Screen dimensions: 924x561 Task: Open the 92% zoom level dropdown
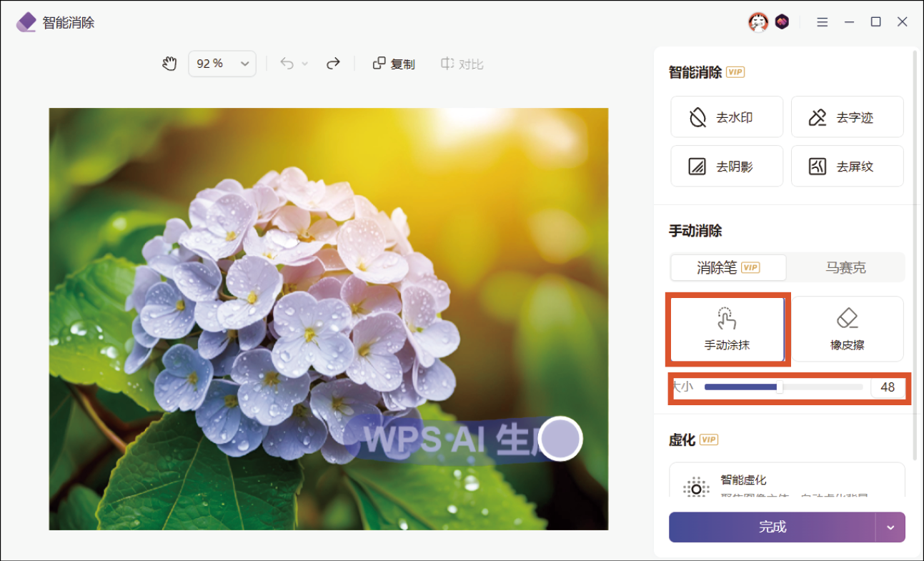click(x=222, y=64)
